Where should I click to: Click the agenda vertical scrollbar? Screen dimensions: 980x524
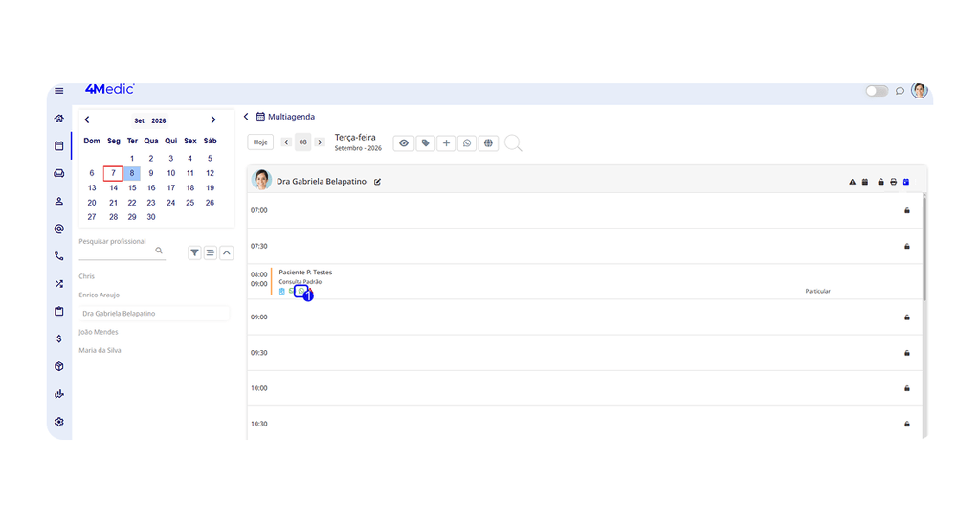point(924,248)
